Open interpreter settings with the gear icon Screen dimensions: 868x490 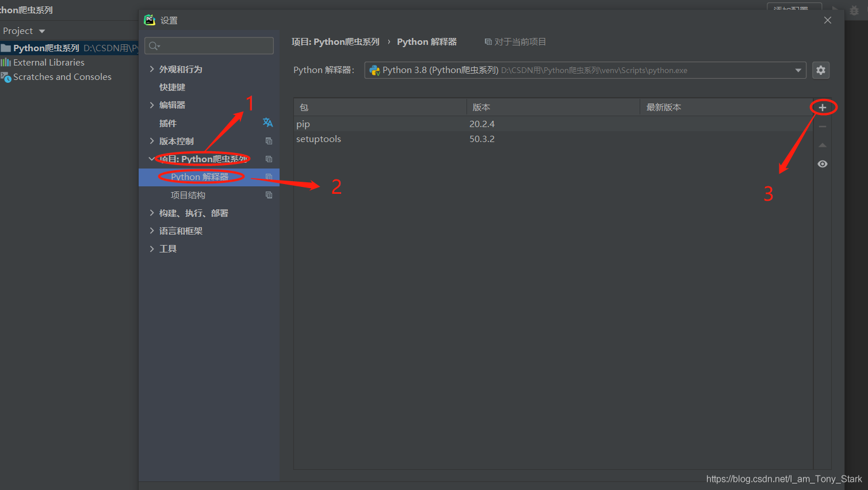click(x=820, y=70)
